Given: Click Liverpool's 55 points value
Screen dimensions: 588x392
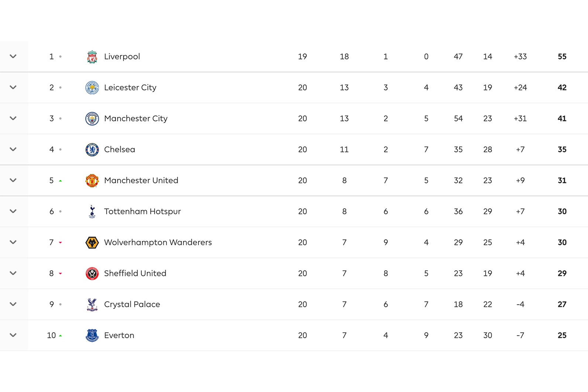Looking at the screenshot, I should coord(562,57).
